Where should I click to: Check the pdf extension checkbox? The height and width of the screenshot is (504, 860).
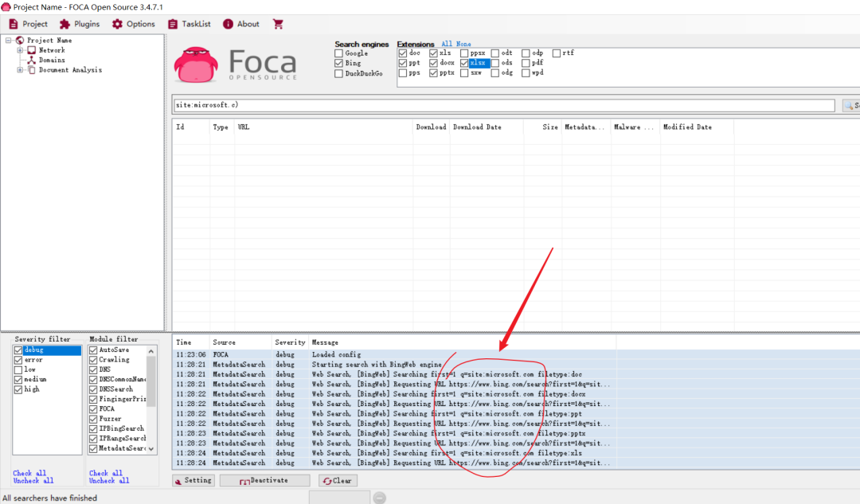click(x=526, y=63)
